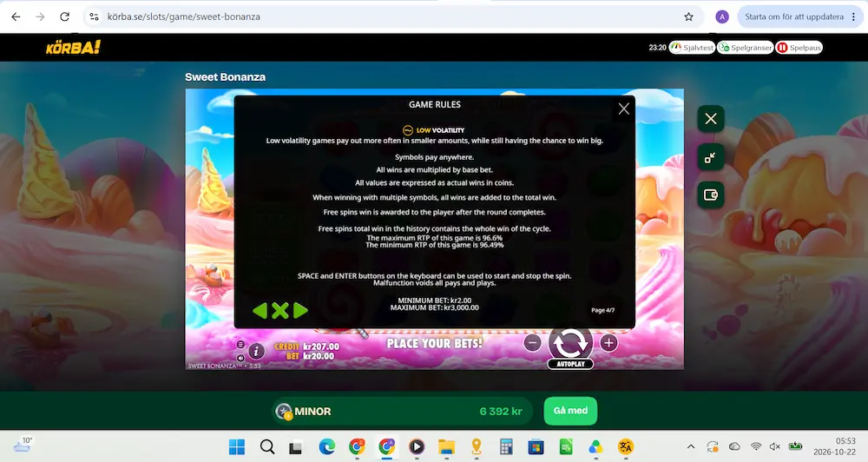Open Autoplay options
Viewport: 868px width, 462px height.
pos(570,364)
